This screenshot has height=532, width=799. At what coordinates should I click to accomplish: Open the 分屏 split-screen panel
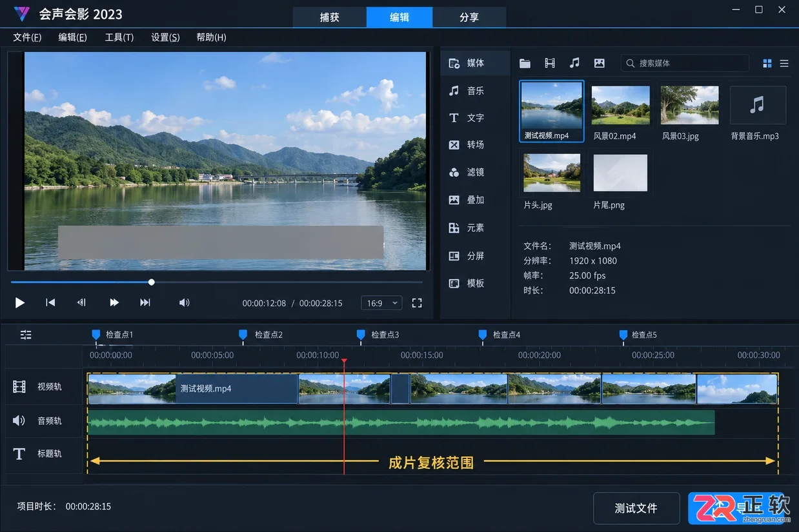(x=476, y=256)
